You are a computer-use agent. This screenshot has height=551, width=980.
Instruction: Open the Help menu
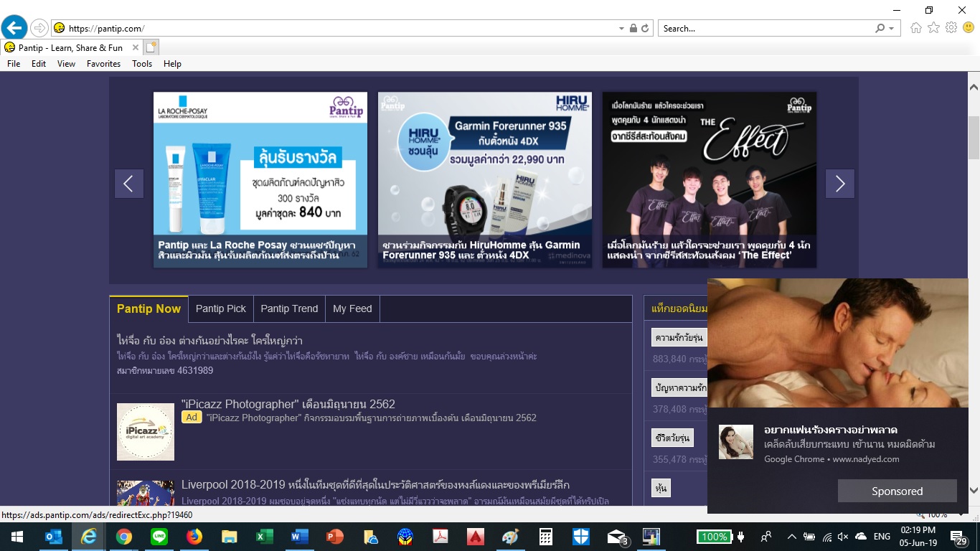coord(172,64)
